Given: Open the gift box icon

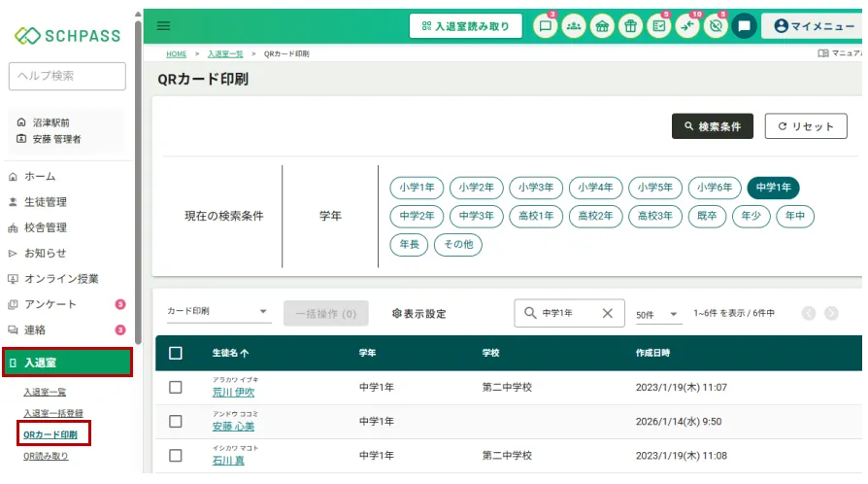Looking at the screenshot, I should click(x=630, y=26).
